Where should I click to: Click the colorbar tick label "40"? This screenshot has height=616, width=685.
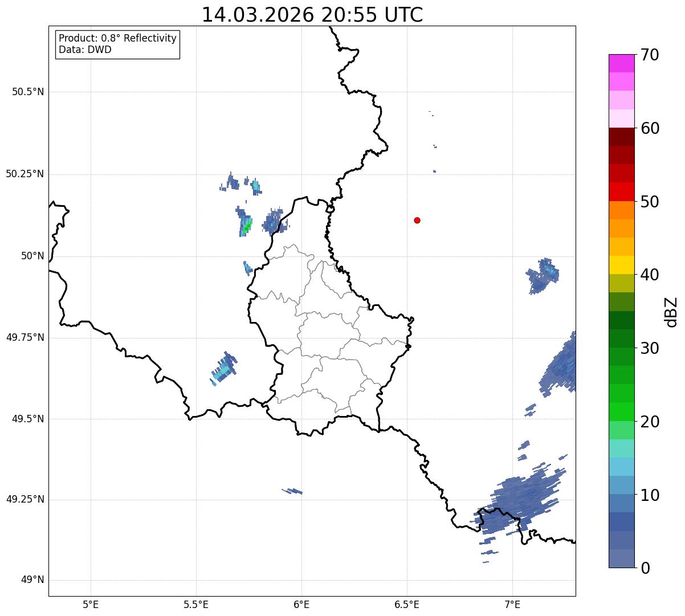coord(650,275)
